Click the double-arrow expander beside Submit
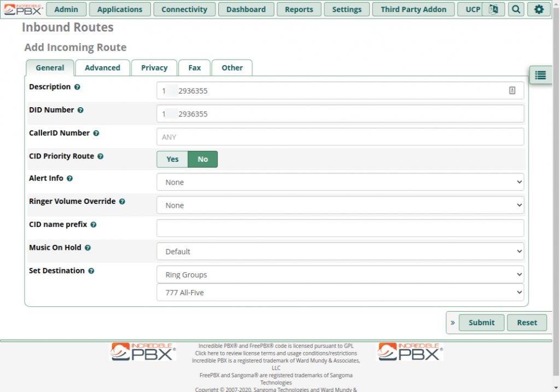The width and height of the screenshot is (560, 392). (452, 323)
